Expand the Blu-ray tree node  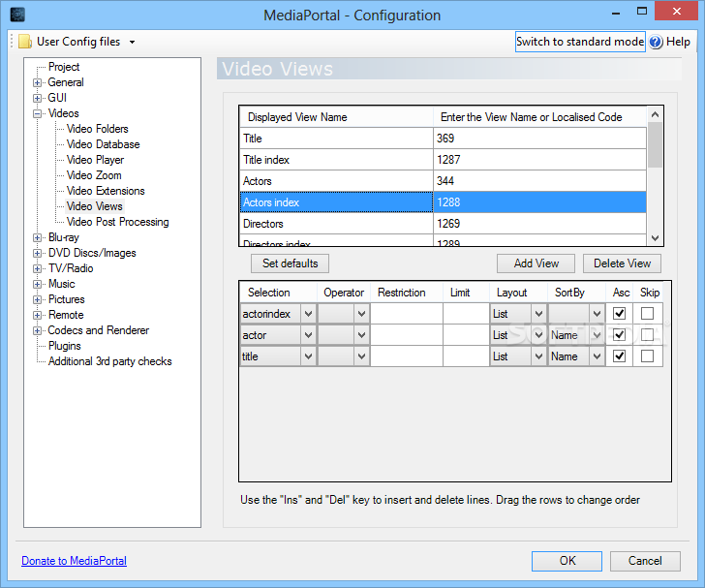tap(38, 237)
